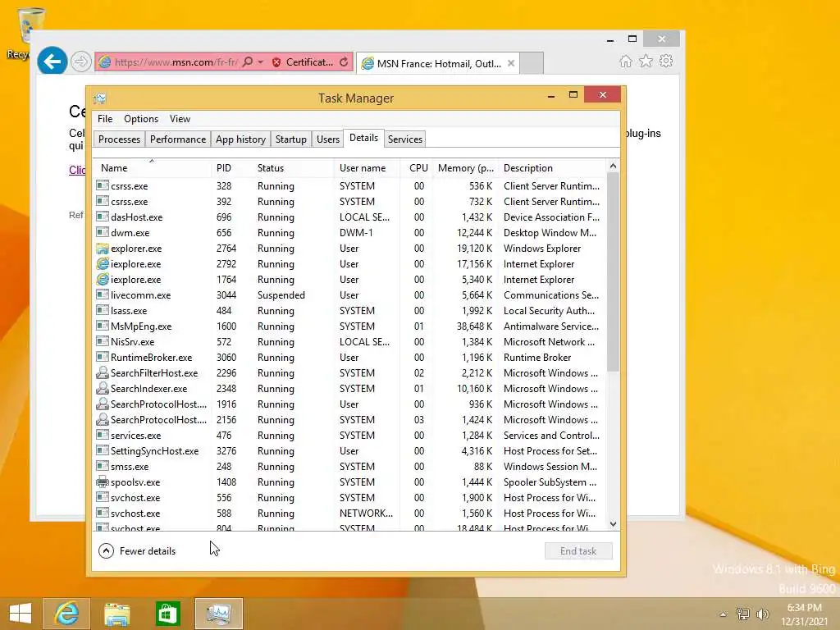Select the svchost.exe row with PID 588
The height and width of the screenshot is (630, 840).
(x=349, y=513)
